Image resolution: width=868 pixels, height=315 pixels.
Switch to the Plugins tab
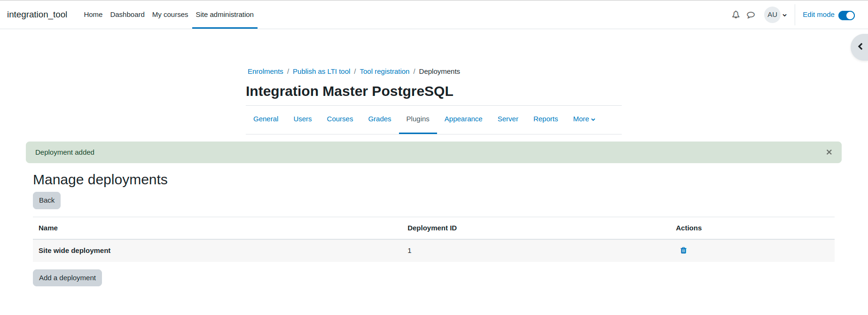point(418,119)
